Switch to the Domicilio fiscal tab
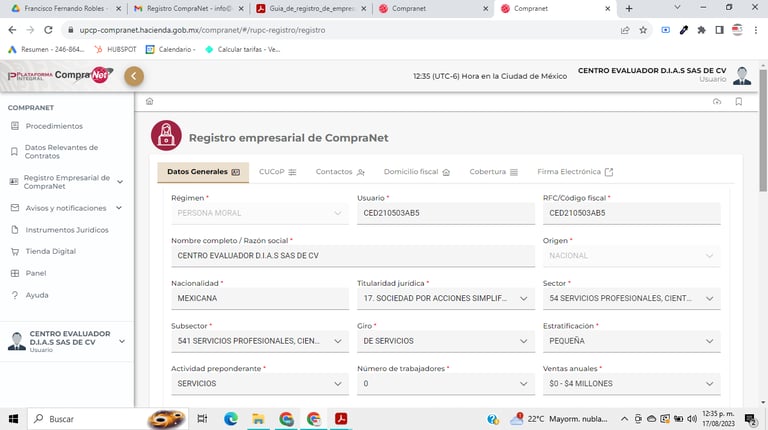Image resolution: width=768 pixels, height=430 pixels. click(417, 172)
